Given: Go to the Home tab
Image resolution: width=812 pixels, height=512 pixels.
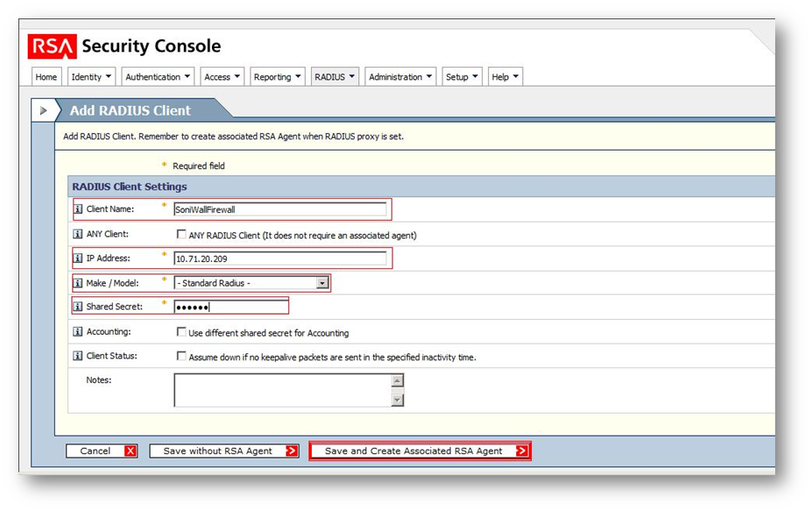Looking at the screenshot, I should [46, 76].
